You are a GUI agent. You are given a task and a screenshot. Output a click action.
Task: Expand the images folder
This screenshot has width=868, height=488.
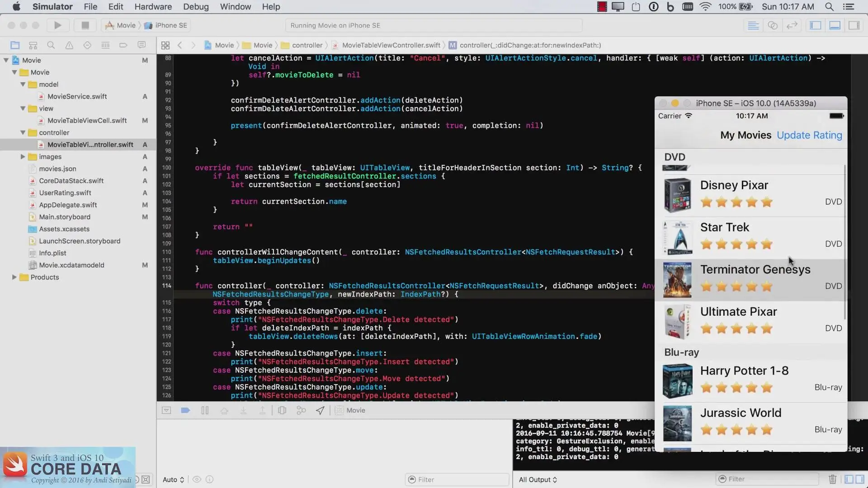[23, 157]
